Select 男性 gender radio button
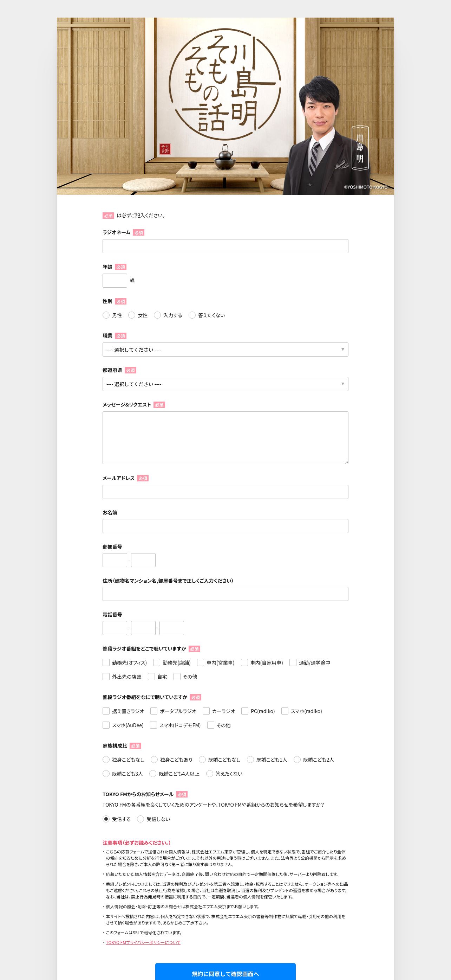 (x=106, y=315)
